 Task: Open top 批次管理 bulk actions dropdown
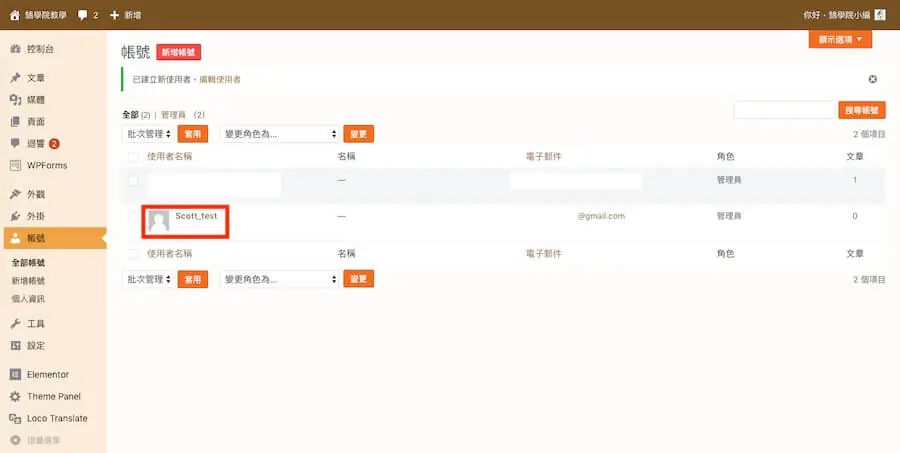pos(148,134)
